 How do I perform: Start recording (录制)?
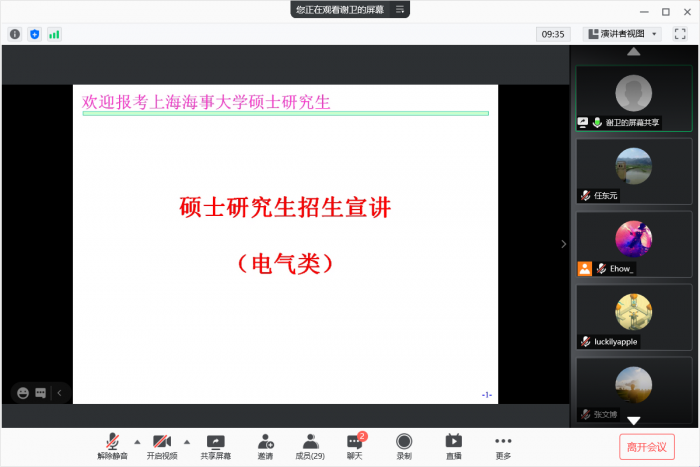(404, 446)
